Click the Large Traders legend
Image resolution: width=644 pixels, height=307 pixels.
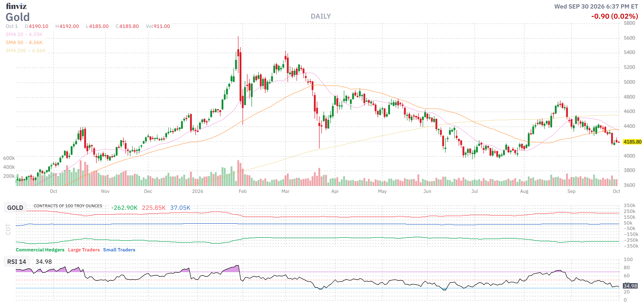point(84,250)
